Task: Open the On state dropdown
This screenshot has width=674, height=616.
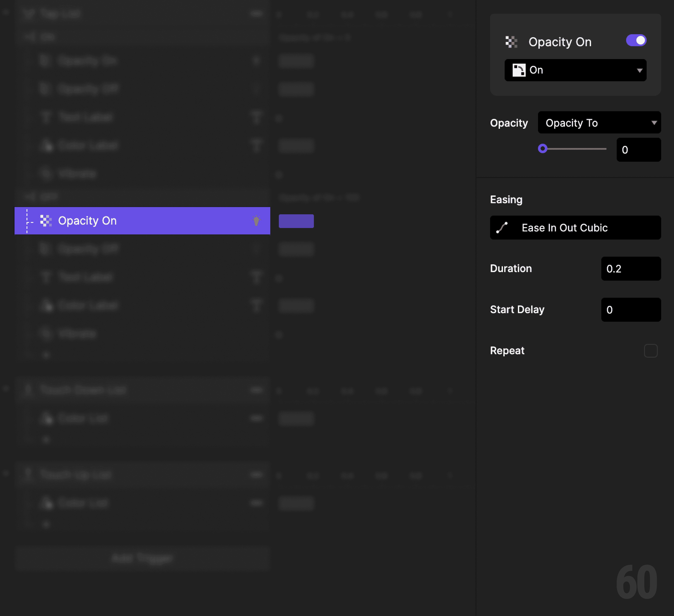Action: (x=575, y=70)
